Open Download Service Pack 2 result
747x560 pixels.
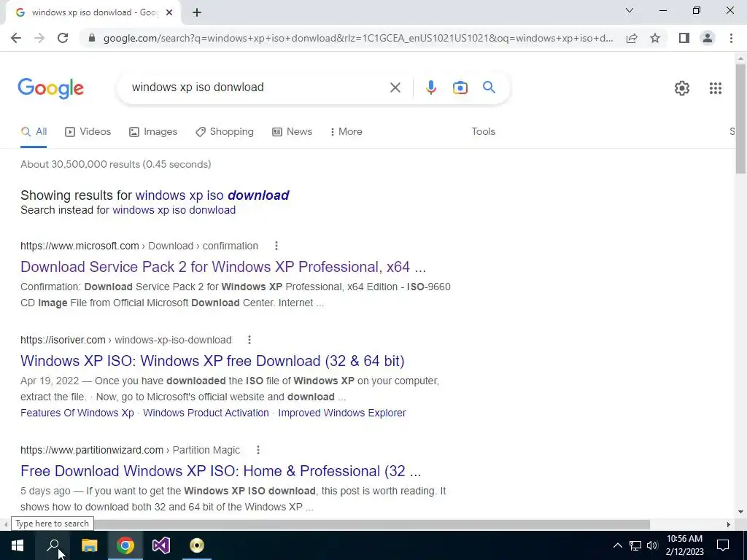pyautogui.click(x=223, y=267)
